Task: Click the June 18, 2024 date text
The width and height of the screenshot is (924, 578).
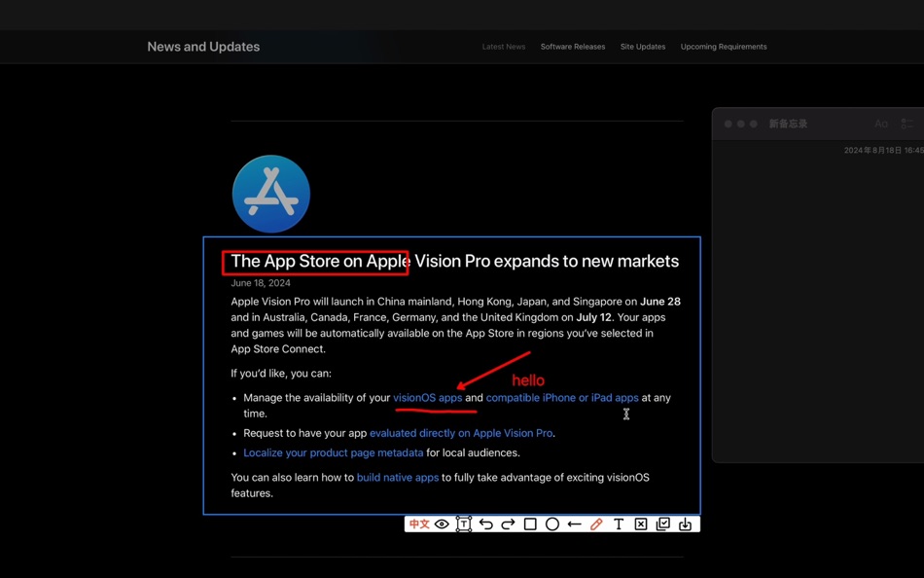Action: [261, 283]
